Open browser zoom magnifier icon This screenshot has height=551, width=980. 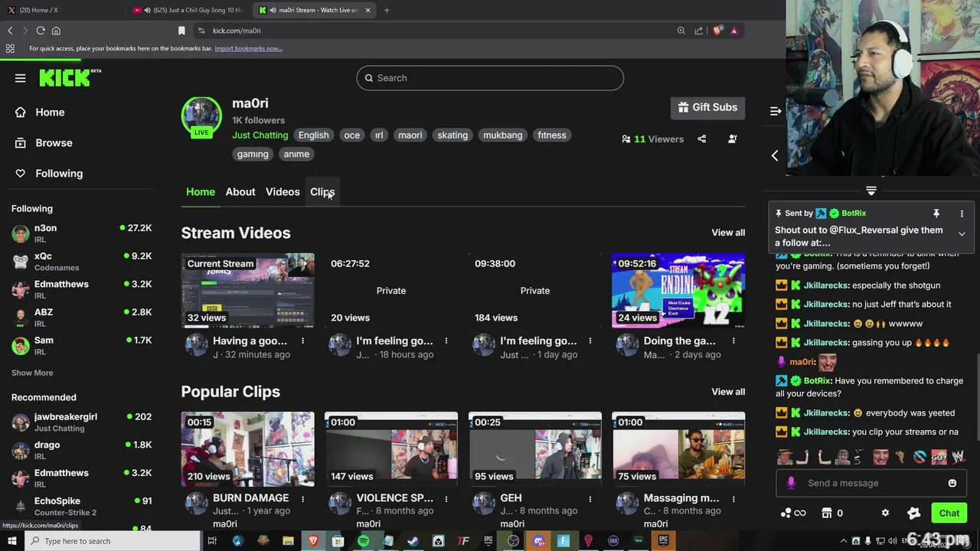pyautogui.click(x=681, y=31)
